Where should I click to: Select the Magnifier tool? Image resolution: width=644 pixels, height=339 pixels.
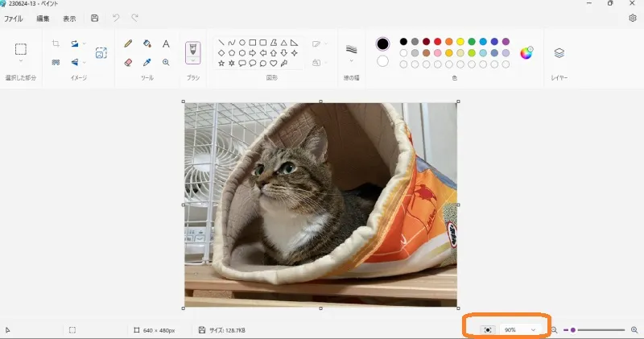tap(166, 62)
